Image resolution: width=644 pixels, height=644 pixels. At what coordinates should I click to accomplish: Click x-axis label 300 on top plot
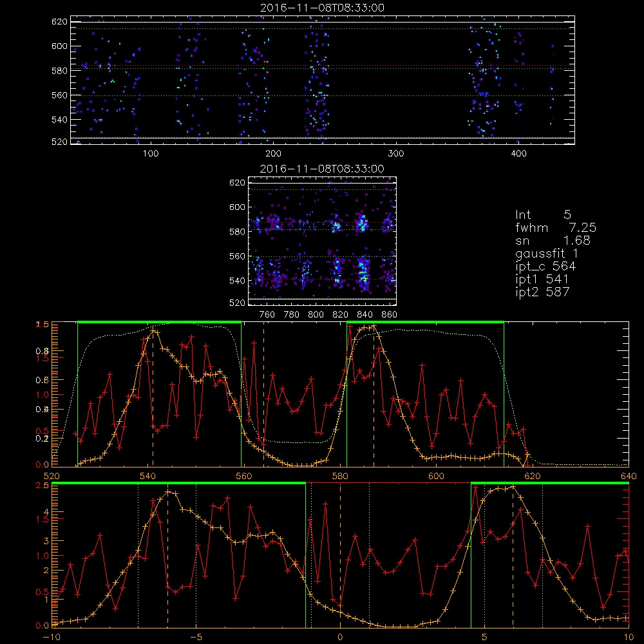coord(396,154)
